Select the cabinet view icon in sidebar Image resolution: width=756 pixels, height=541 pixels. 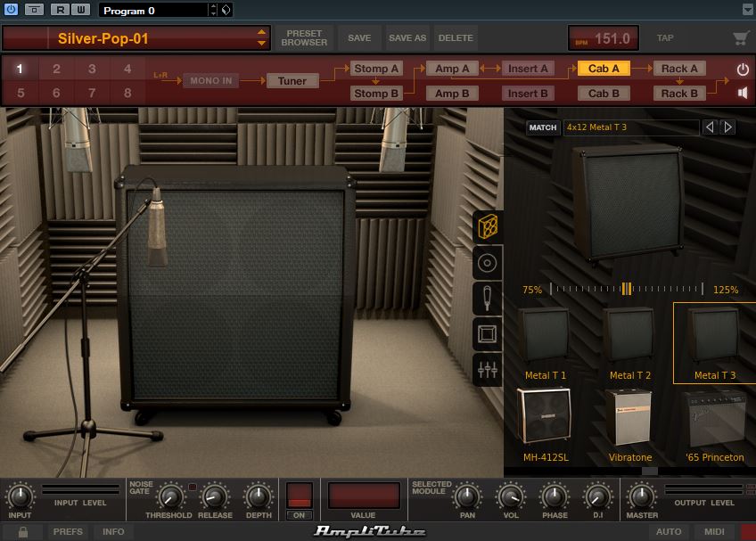[488, 227]
